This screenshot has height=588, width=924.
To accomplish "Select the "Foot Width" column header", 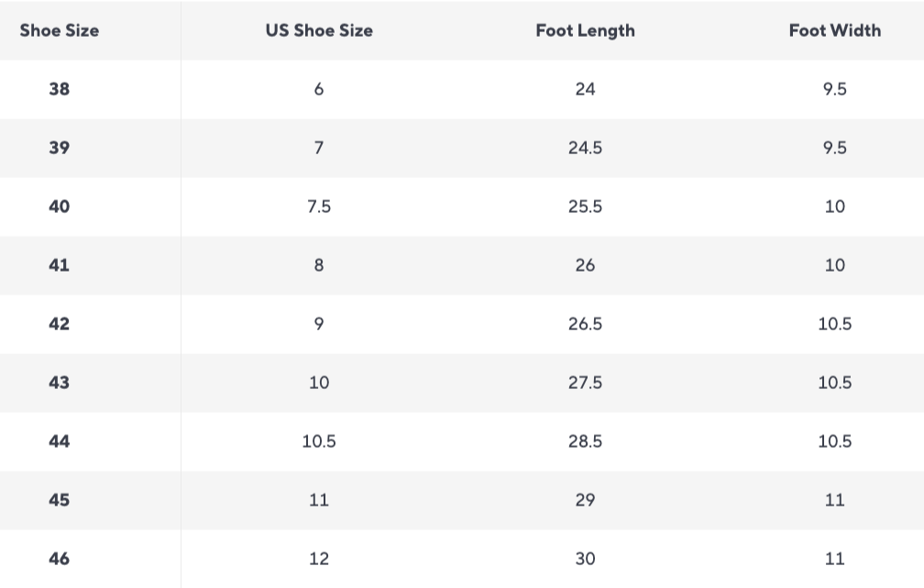I will (834, 30).
